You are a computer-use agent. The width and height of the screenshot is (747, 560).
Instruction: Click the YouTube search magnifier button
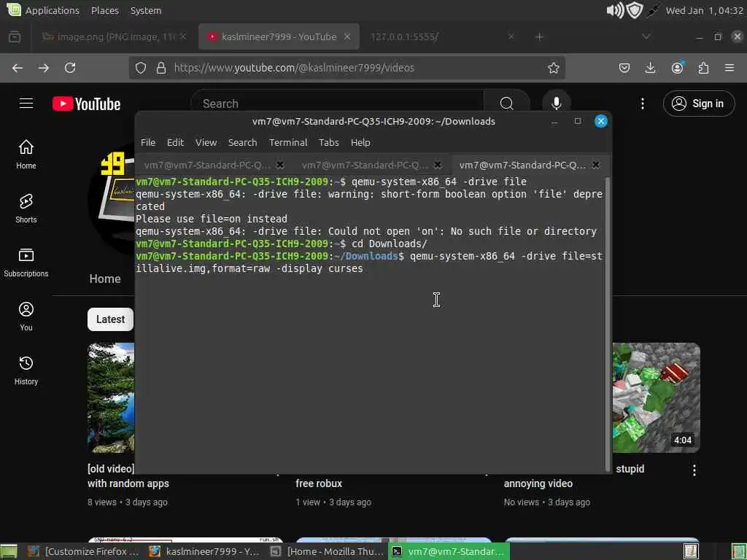click(x=507, y=104)
